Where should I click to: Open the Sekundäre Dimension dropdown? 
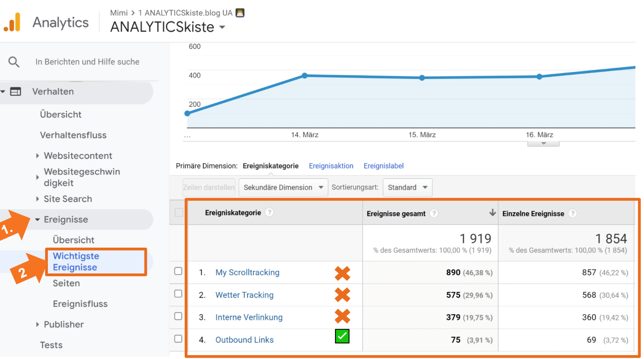(283, 188)
